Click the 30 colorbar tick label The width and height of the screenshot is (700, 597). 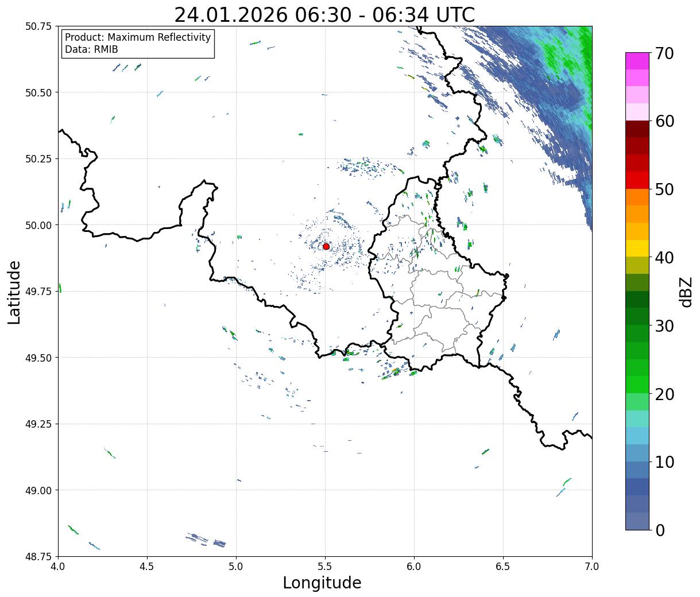coord(664,325)
